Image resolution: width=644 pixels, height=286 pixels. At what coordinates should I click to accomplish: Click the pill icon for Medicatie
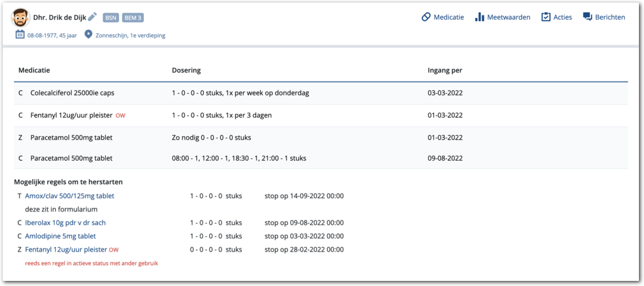426,17
